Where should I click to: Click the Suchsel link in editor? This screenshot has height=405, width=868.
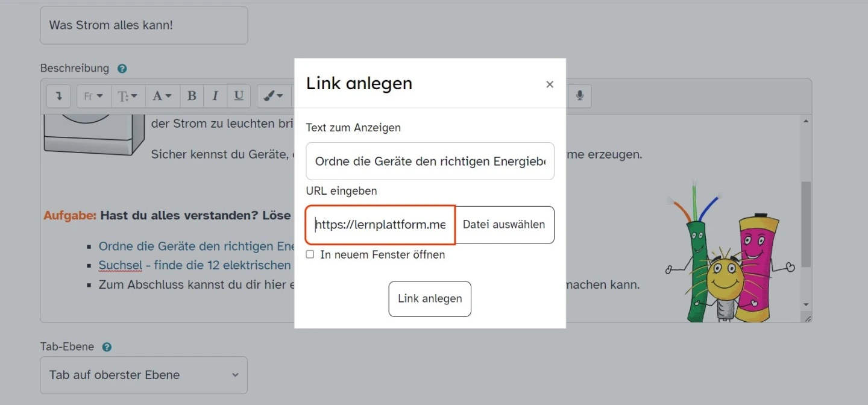click(x=121, y=265)
